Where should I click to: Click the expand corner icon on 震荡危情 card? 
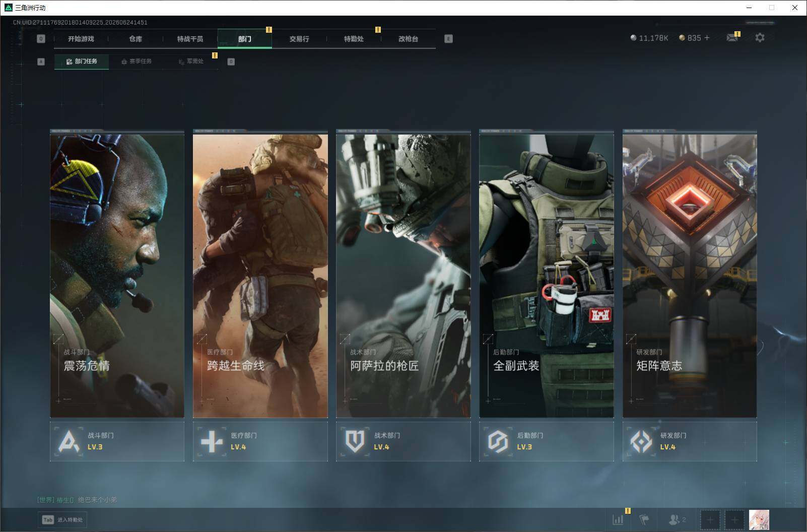click(x=58, y=339)
